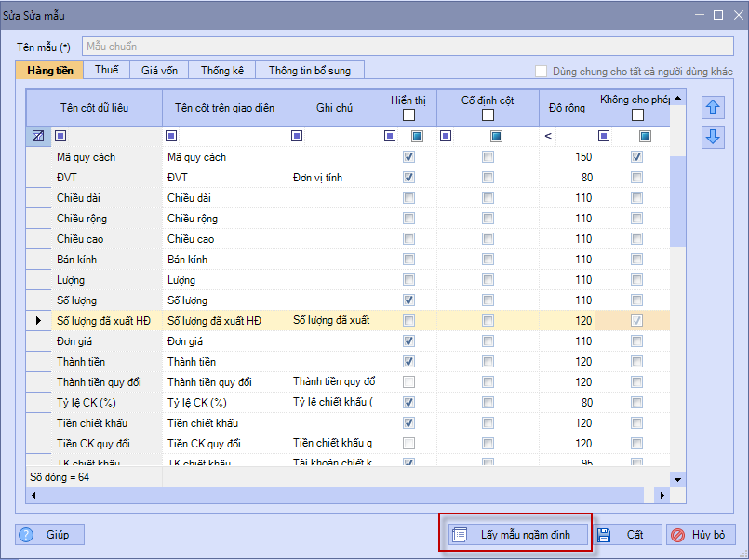
Task: Open the Thông tin bổ sung tab
Action: click(311, 71)
